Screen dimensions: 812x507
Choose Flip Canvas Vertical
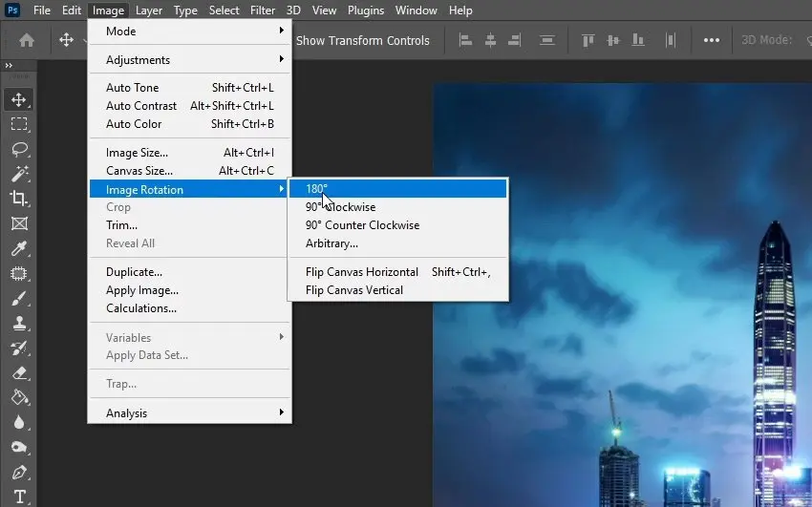tap(397, 289)
